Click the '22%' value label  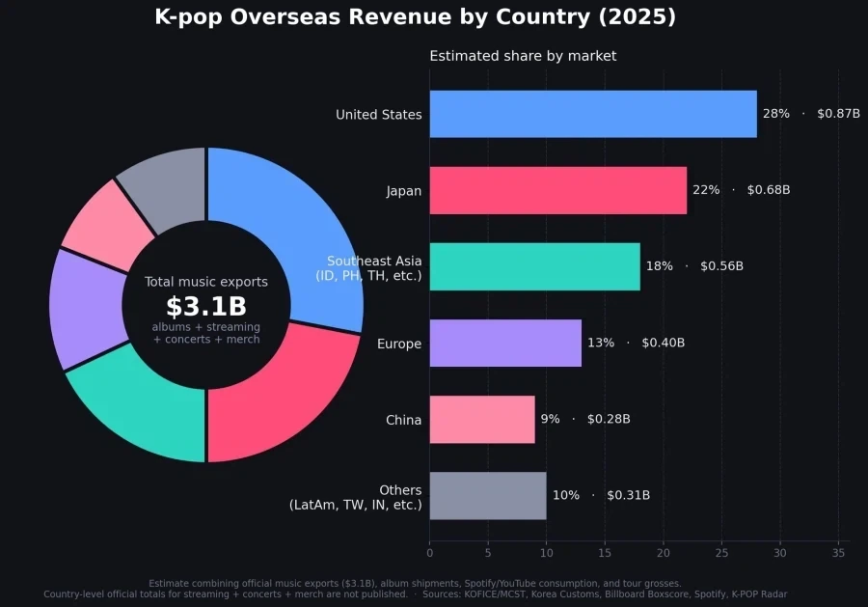click(706, 190)
